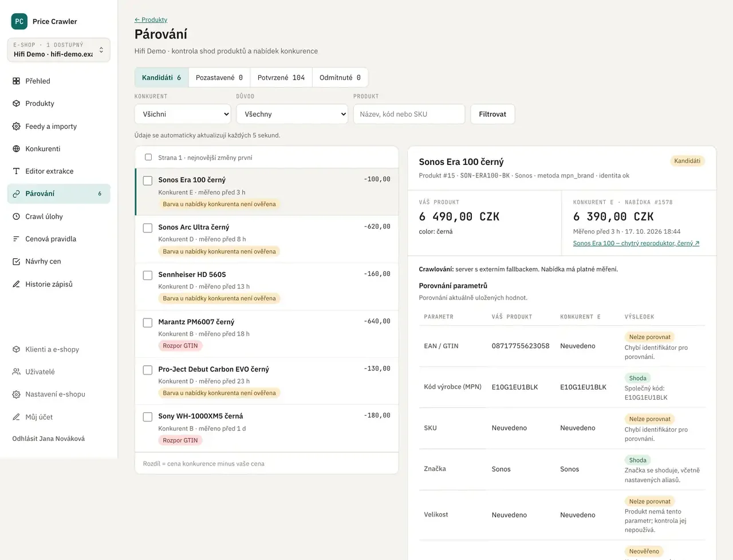The height and width of the screenshot is (560, 733).
Task: Click the Párování link icon in sidebar
Action: (16, 194)
